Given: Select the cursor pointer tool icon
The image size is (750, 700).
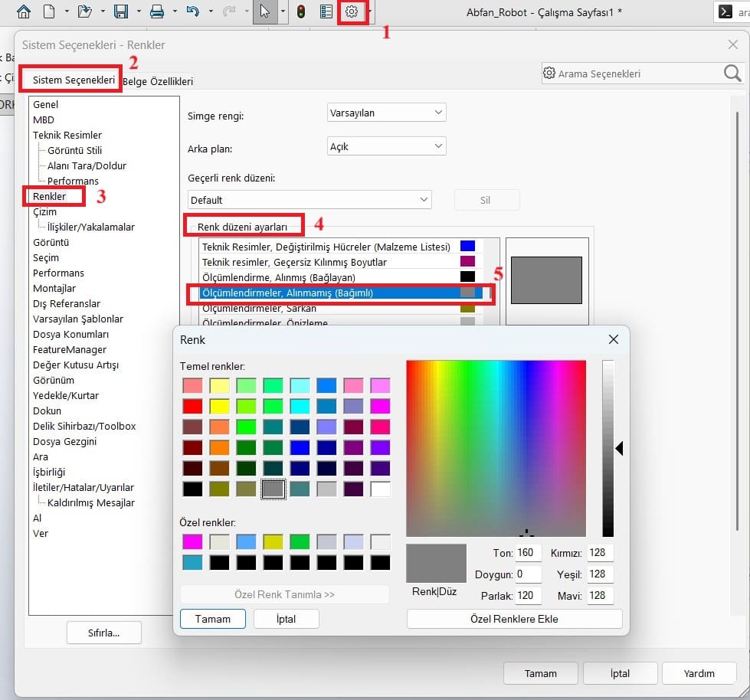Looking at the screenshot, I should (x=264, y=11).
